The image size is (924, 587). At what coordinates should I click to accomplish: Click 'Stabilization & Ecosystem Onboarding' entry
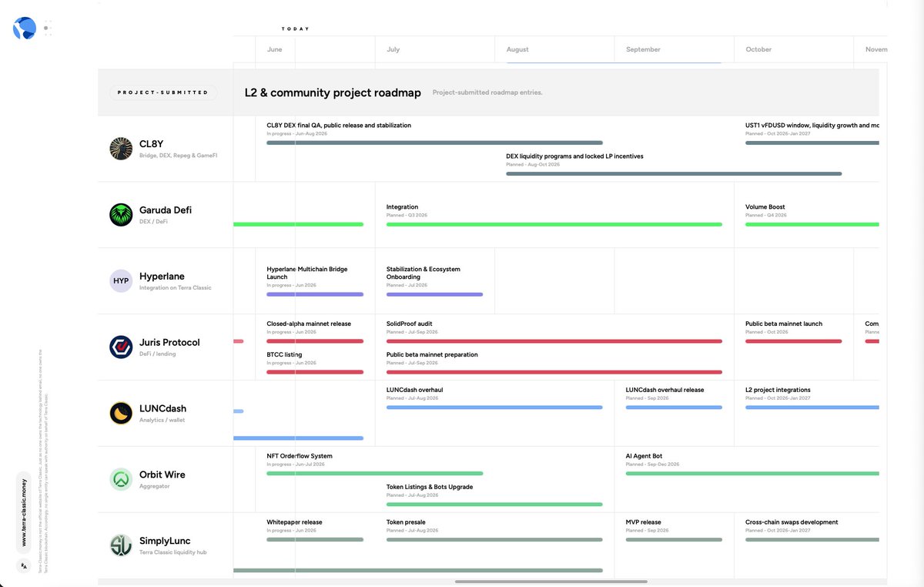(434, 280)
